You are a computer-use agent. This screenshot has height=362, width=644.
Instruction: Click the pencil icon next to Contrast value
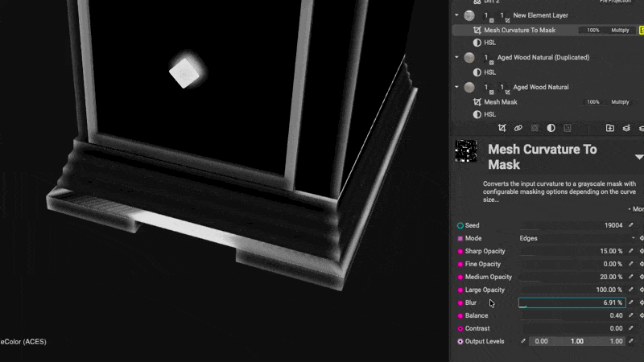click(631, 329)
